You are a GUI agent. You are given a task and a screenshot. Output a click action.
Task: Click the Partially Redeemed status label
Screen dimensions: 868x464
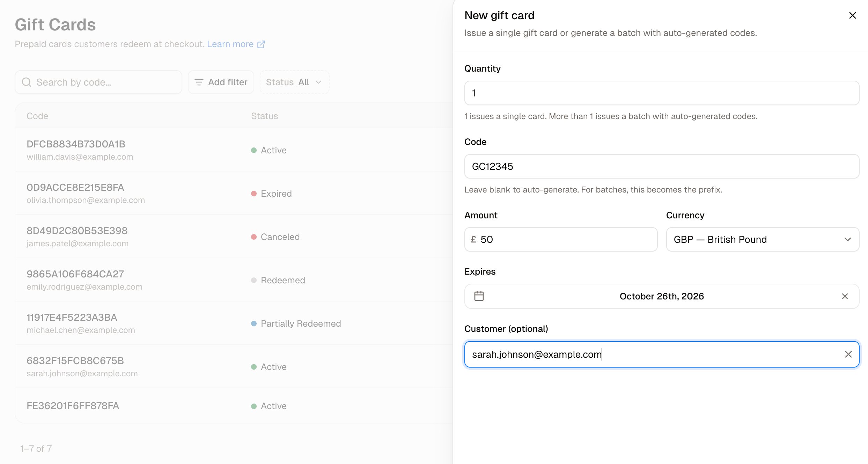tap(301, 324)
